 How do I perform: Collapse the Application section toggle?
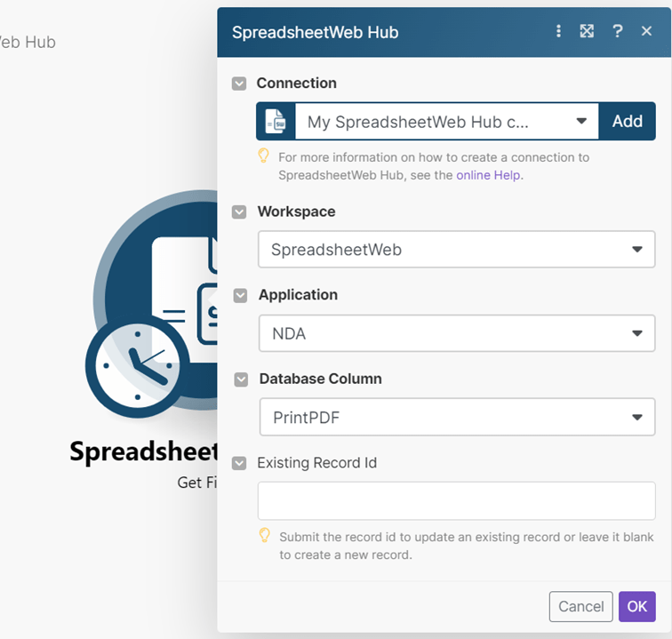[x=240, y=295]
